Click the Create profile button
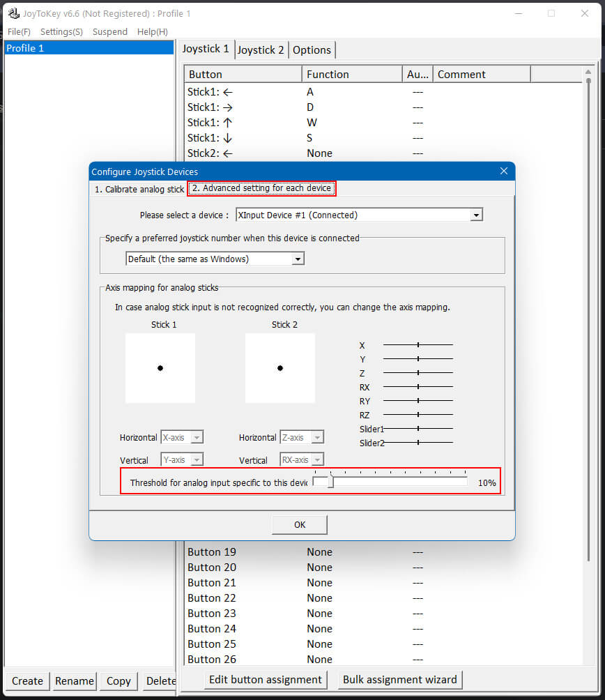 27,680
